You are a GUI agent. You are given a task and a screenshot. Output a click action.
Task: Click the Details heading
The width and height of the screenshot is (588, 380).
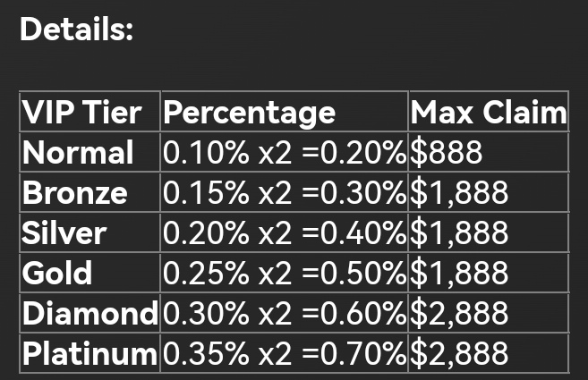click(x=76, y=30)
